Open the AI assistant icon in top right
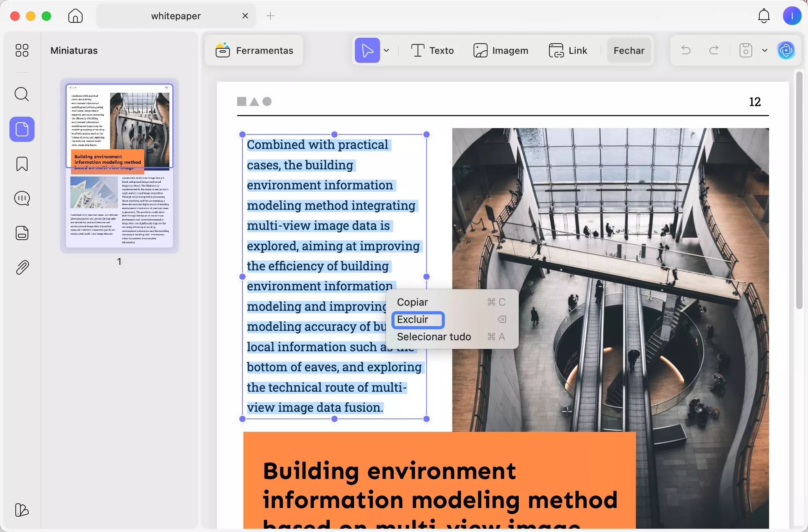This screenshot has height=532, width=808. (787, 50)
